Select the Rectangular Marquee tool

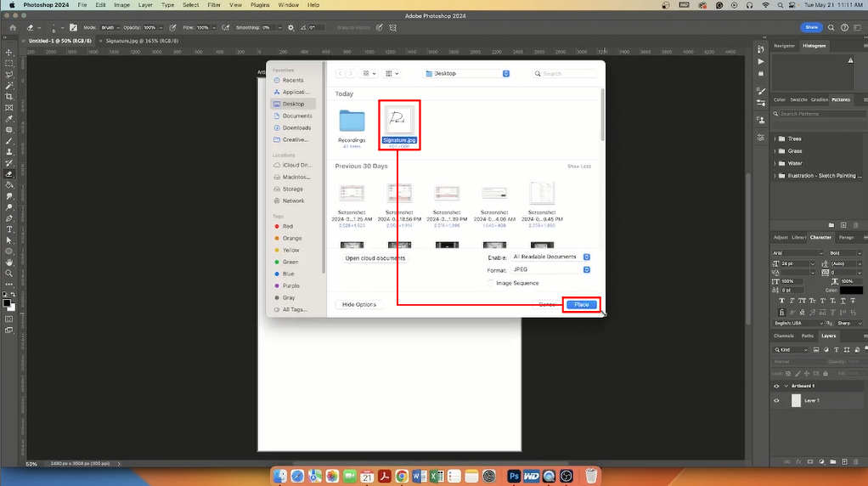(8, 64)
